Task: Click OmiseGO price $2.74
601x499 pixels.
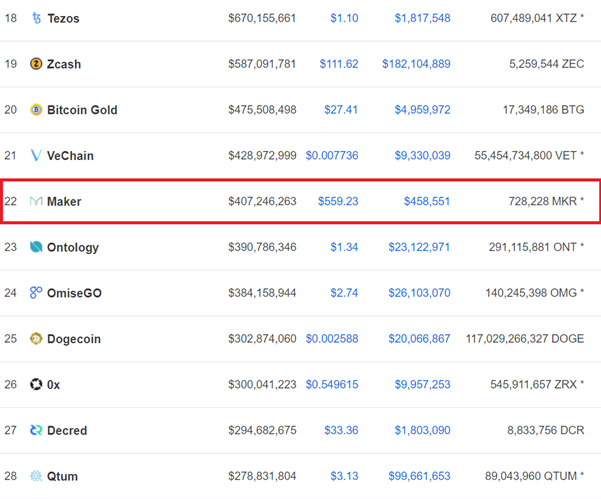Action: coord(344,293)
